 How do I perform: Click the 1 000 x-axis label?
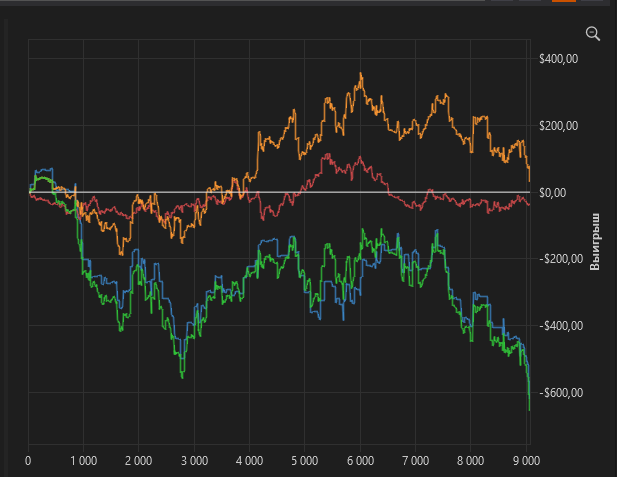pyautogui.click(x=83, y=460)
